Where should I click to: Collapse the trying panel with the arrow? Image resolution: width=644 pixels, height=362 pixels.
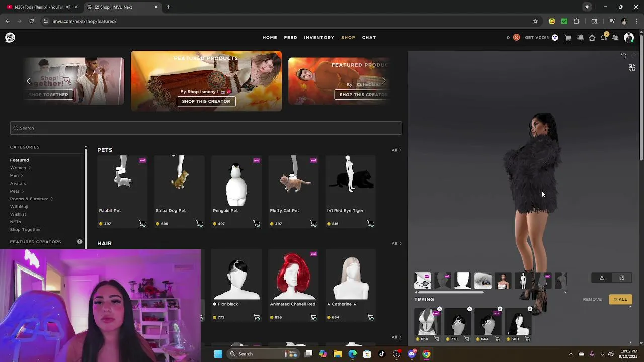630,306
